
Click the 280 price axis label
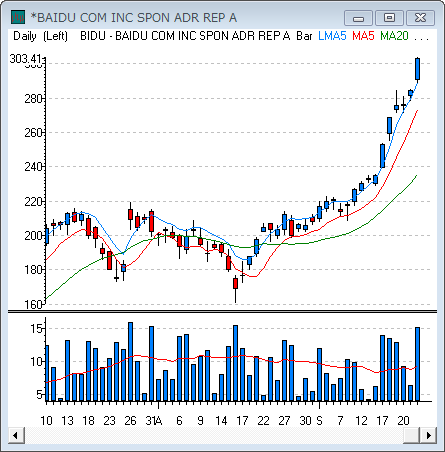pyautogui.click(x=33, y=99)
